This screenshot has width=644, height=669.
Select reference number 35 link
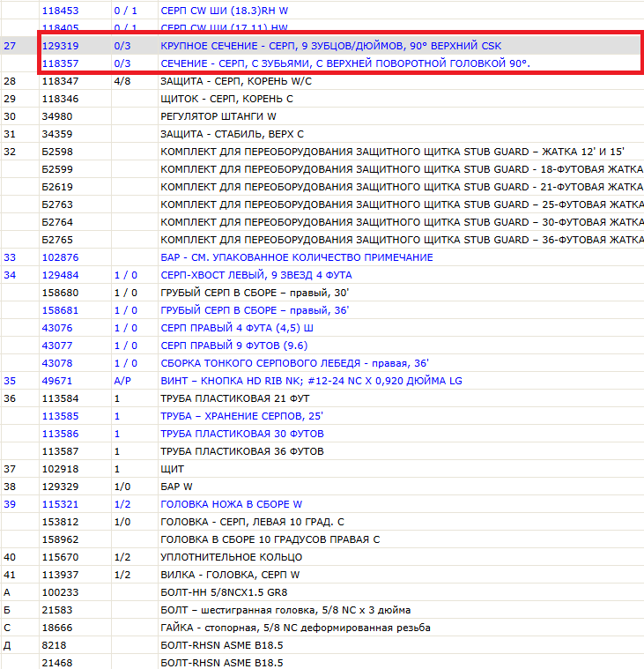(10, 381)
